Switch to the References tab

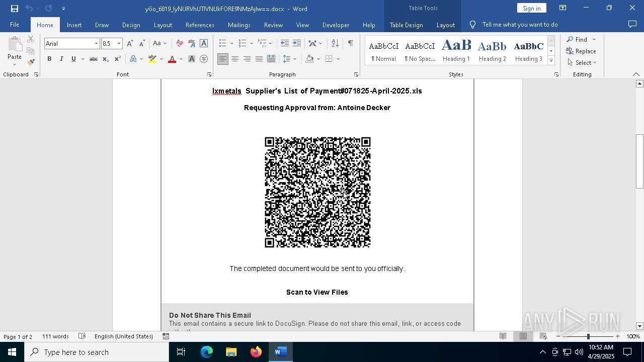click(200, 25)
